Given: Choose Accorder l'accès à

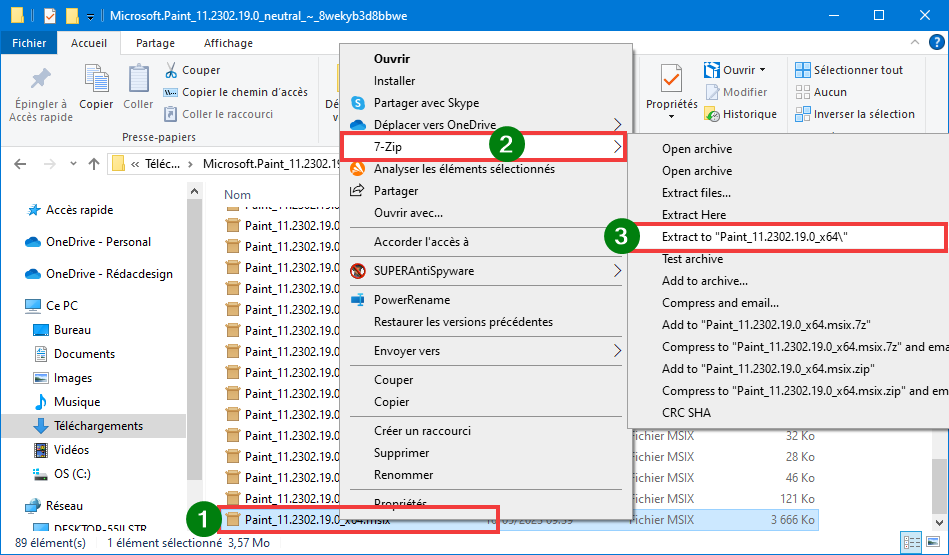Looking at the screenshot, I should pos(486,241).
